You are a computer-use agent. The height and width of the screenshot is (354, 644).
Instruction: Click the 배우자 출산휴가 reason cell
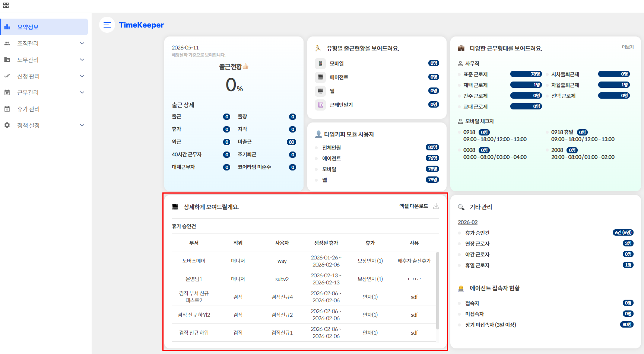point(414,261)
